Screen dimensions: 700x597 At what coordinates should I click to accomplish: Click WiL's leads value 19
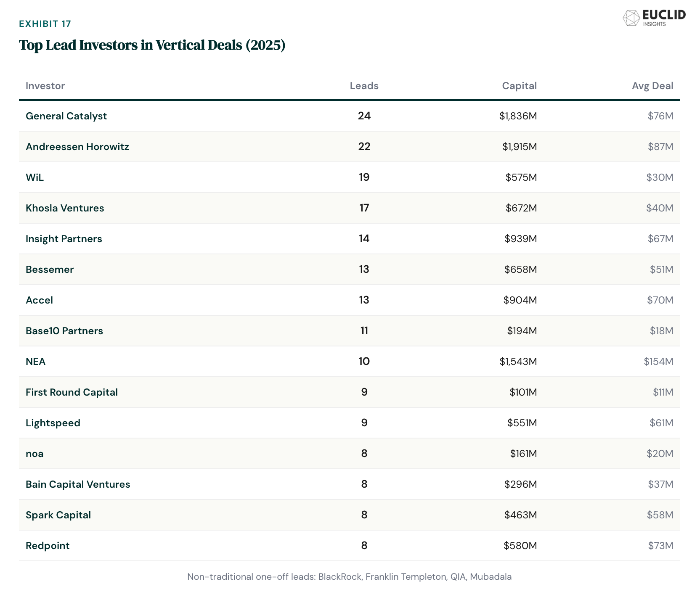364,177
